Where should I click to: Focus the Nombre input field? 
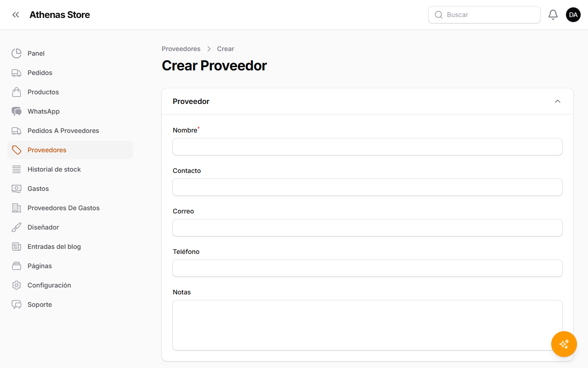point(367,147)
